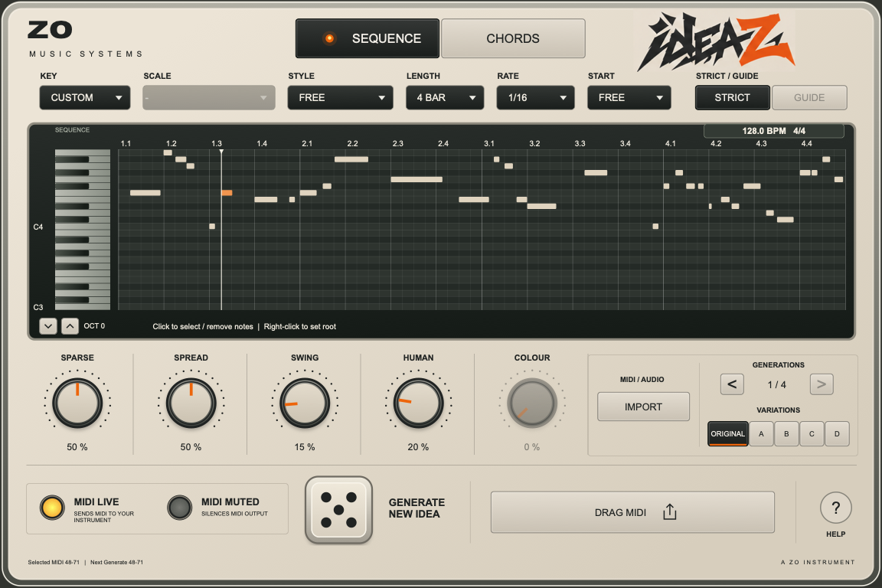This screenshot has width=882, height=588.
Task: Roll the dice to generate idea
Action: (338, 511)
